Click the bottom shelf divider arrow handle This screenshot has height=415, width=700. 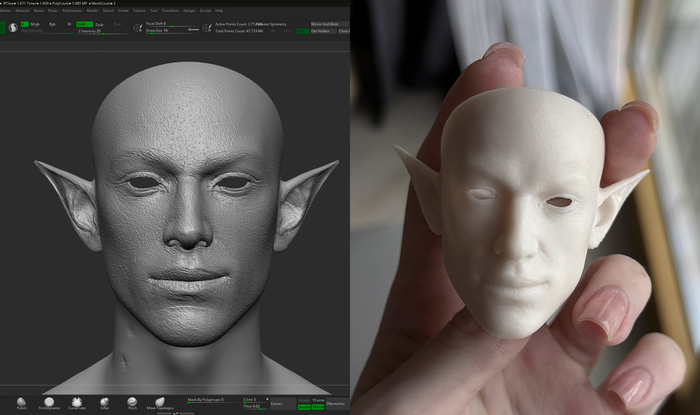tap(176, 413)
